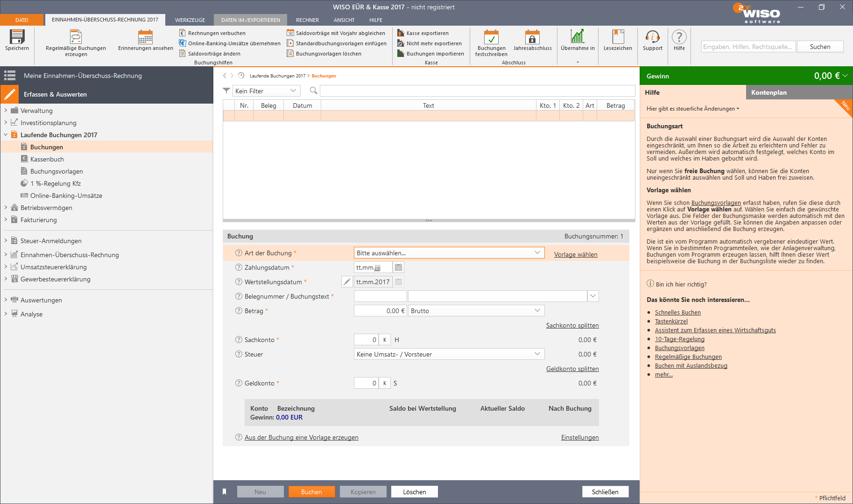Open Erinnerungen ansehen calendar icon
The image size is (853, 504).
coord(145,37)
